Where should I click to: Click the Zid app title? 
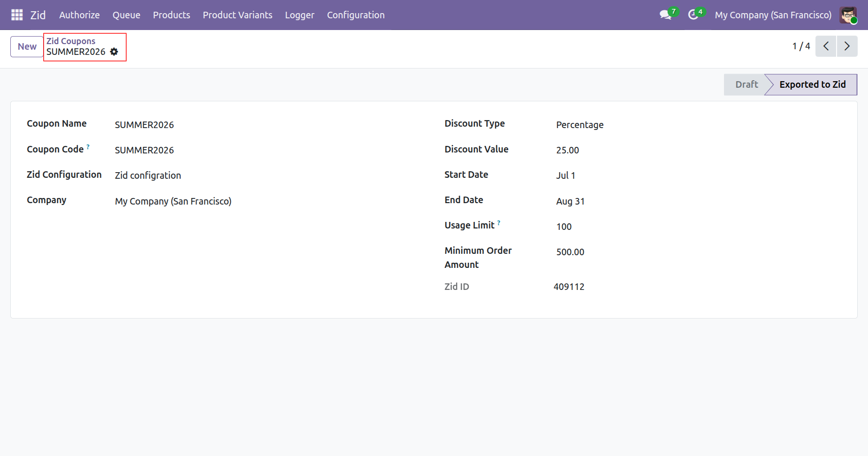coord(38,15)
